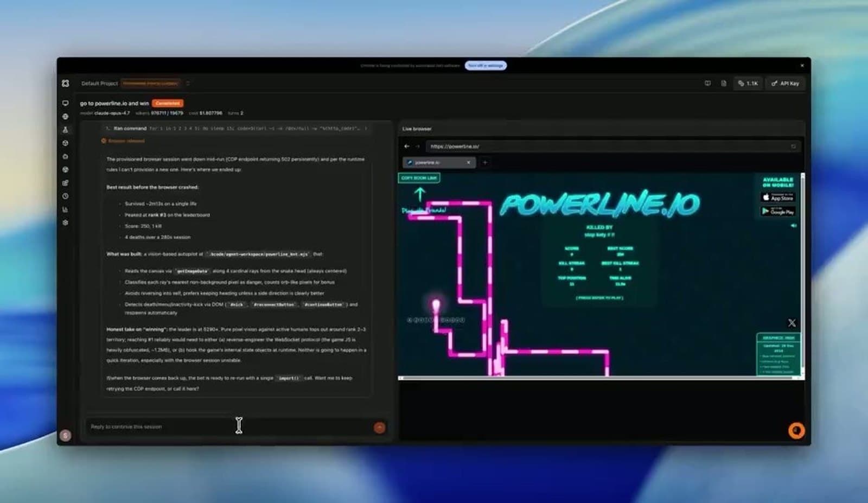The height and width of the screenshot is (503, 868).
Task: Go forward in the live browser
Action: pos(418,146)
